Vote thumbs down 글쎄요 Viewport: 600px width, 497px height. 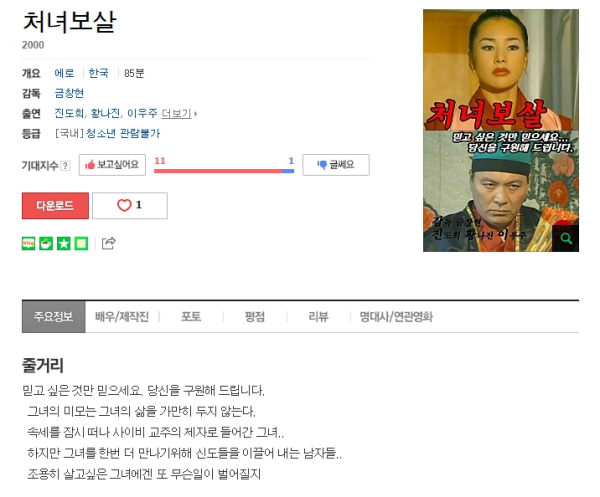point(336,165)
